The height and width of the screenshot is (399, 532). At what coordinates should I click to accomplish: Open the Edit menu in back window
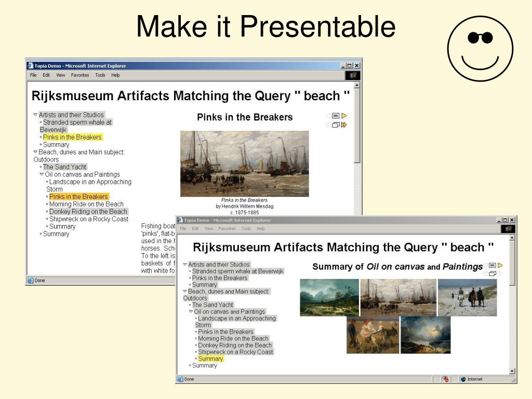[46, 75]
